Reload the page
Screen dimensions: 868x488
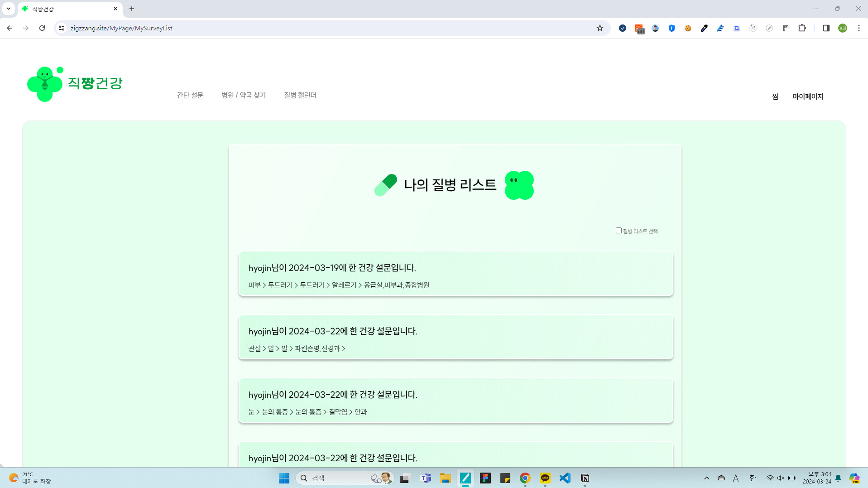(42, 28)
